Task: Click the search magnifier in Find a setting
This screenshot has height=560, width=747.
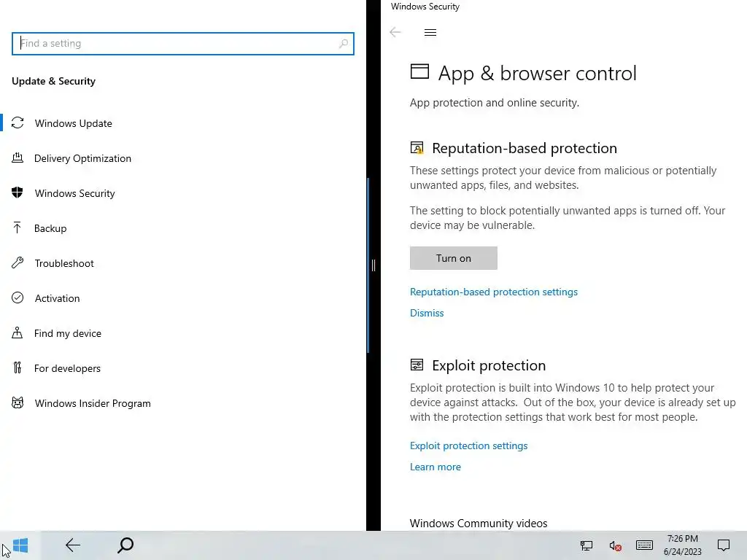Action: (x=344, y=44)
